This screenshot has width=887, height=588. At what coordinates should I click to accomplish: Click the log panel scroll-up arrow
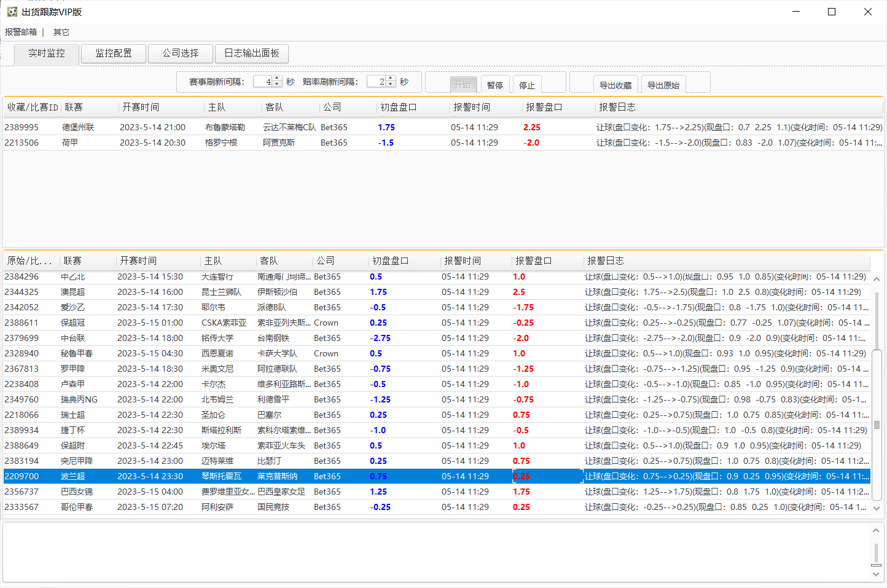click(876, 530)
